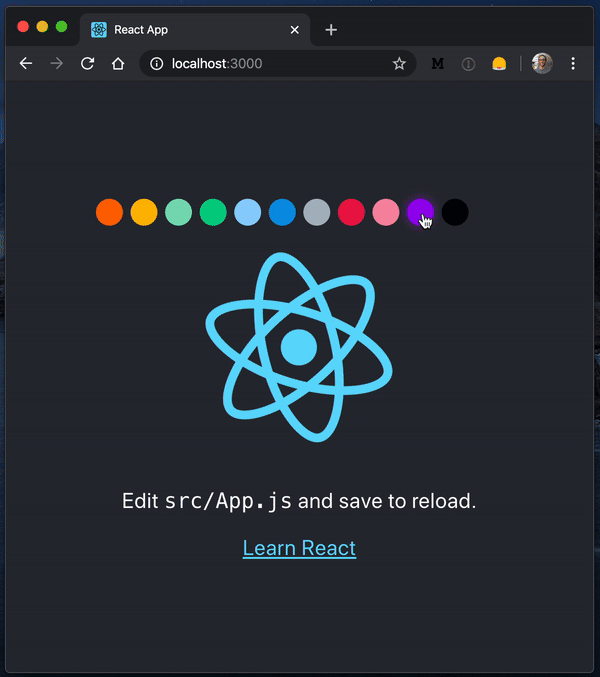The height and width of the screenshot is (677, 600).
Task: Open the yellow bell-shaped extension
Action: click(499, 64)
